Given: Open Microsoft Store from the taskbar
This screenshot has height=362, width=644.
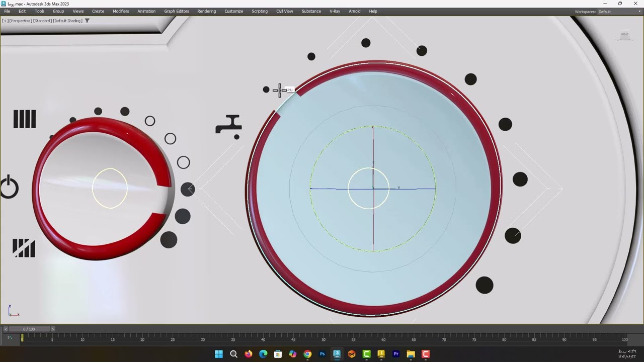Looking at the screenshot, I should click(x=278, y=354).
